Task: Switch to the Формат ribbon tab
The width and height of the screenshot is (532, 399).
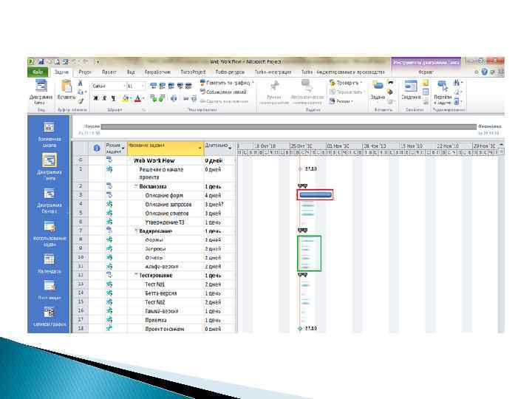Action: click(426, 72)
